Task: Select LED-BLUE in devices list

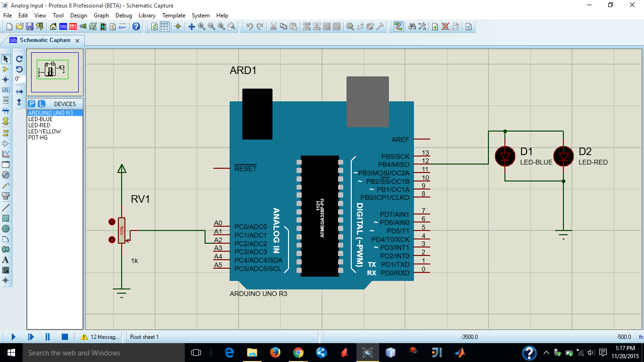Action: 55,119
